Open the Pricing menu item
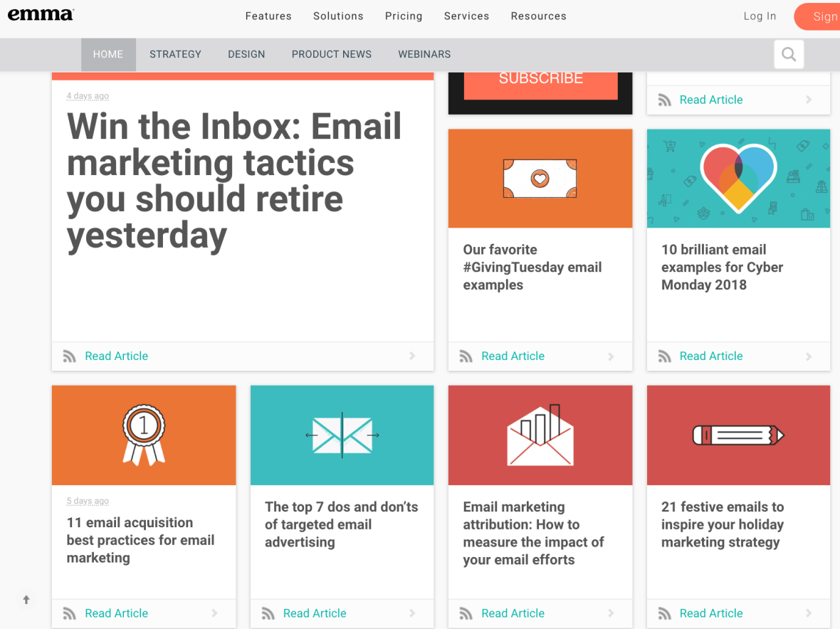The image size is (840, 629). 404,16
